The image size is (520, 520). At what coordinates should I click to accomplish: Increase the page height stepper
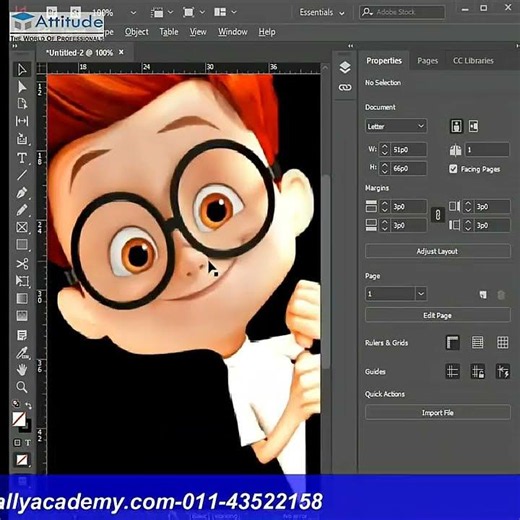(385, 165)
